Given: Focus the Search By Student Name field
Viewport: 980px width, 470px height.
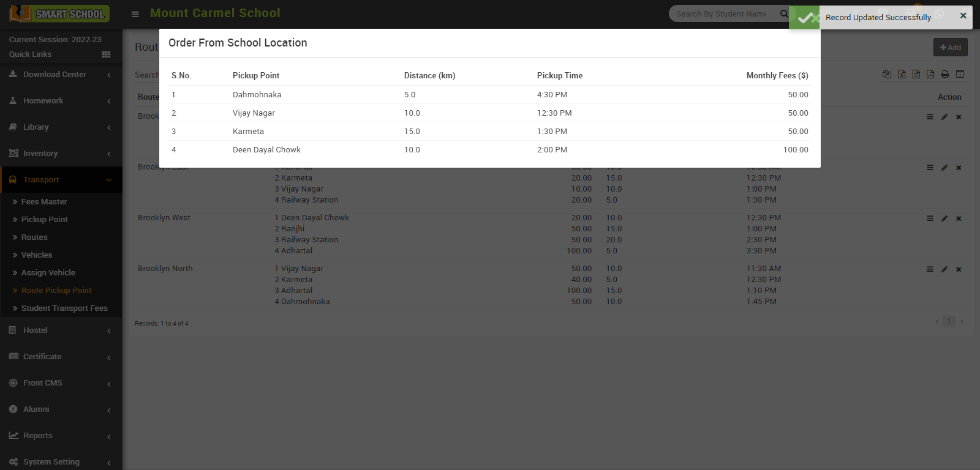Looking at the screenshot, I should 722,14.
